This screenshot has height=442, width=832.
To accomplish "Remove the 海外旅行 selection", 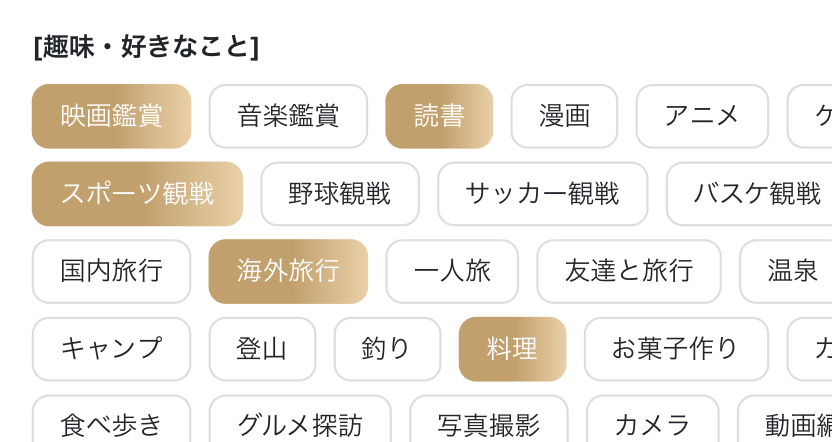I will tap(288, 271).
